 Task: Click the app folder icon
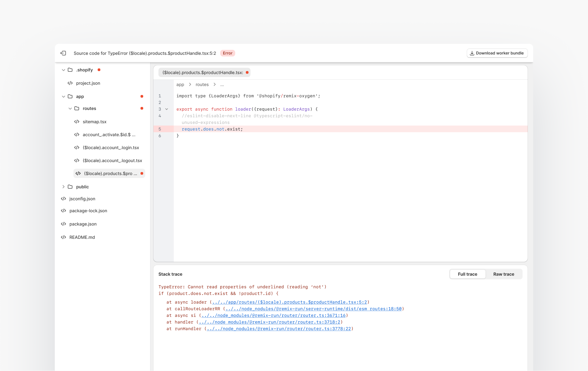tap(70, 96)
